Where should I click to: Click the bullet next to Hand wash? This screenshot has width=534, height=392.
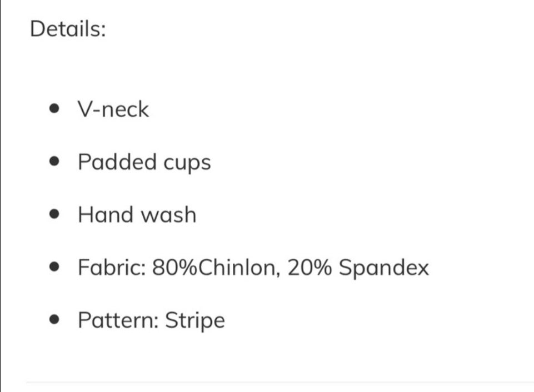coord(54,215)
